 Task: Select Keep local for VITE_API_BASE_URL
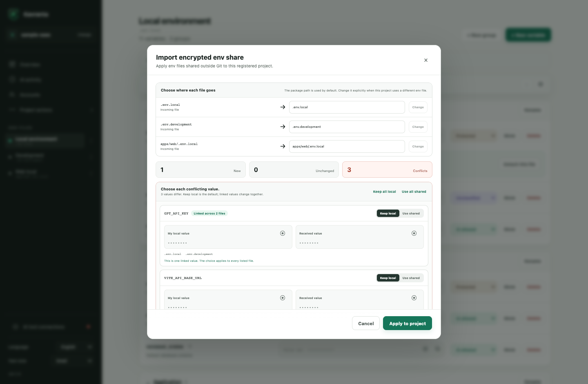point(388,278)
